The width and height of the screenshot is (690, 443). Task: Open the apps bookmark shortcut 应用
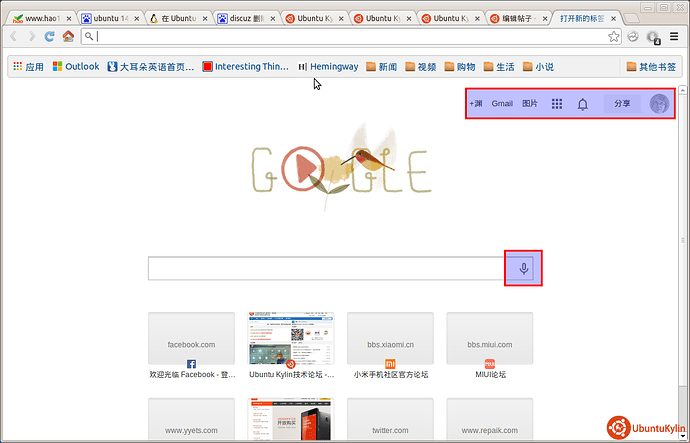(28, 66)
